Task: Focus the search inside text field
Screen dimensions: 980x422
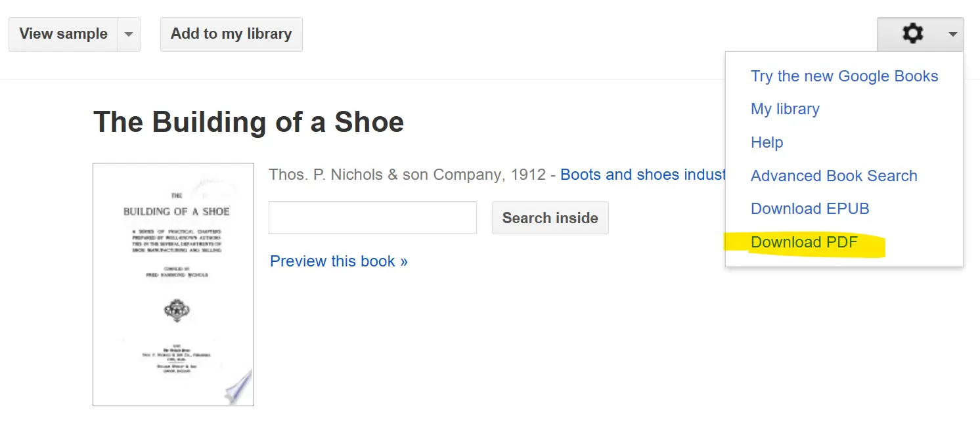Action: 372,218
